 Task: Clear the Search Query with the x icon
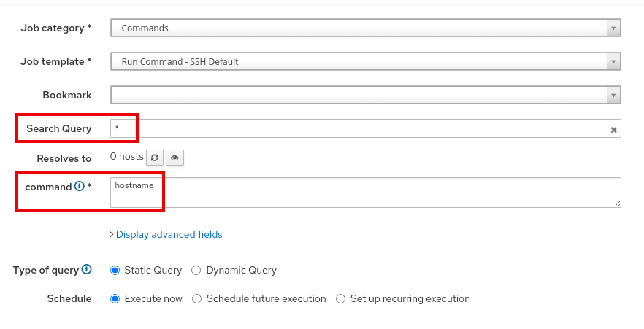pyautogui.click(x=614, y=129)
